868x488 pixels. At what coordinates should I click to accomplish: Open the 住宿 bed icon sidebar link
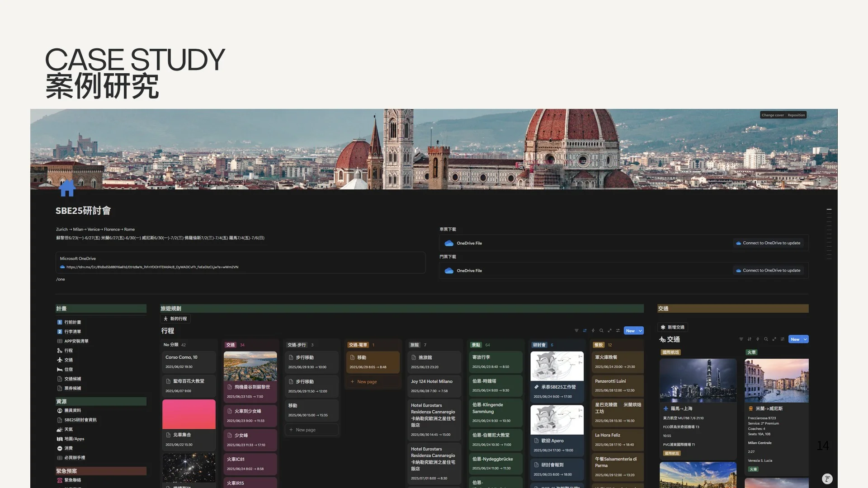[x=68, y=370]
